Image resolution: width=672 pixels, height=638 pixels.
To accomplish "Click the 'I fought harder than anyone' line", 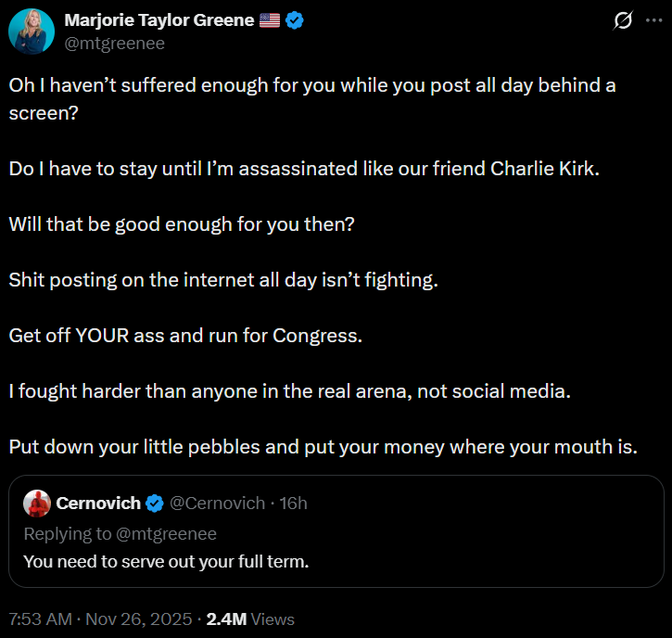I will tap(289, 390).
